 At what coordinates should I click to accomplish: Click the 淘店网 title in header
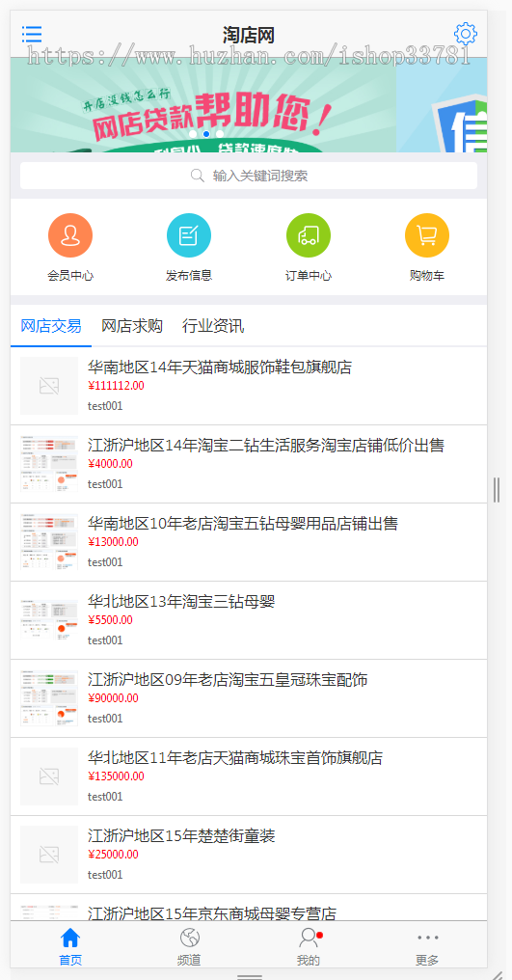pos(248,35)
